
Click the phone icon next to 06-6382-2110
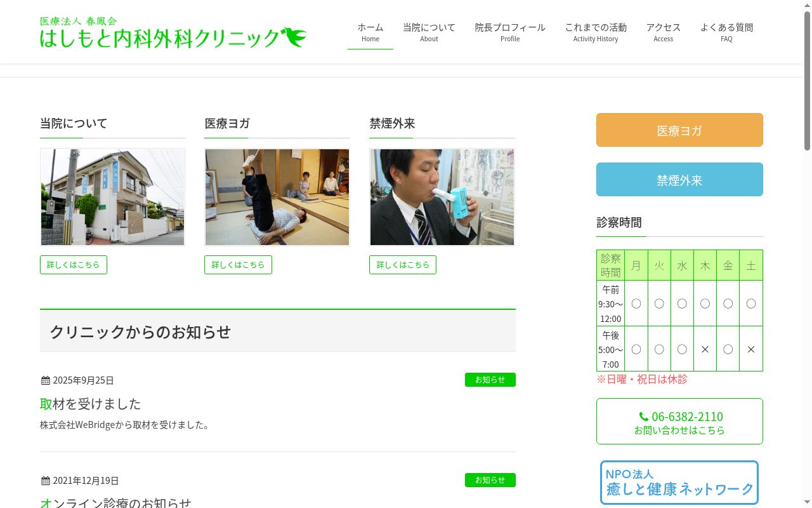click(643, 417)
